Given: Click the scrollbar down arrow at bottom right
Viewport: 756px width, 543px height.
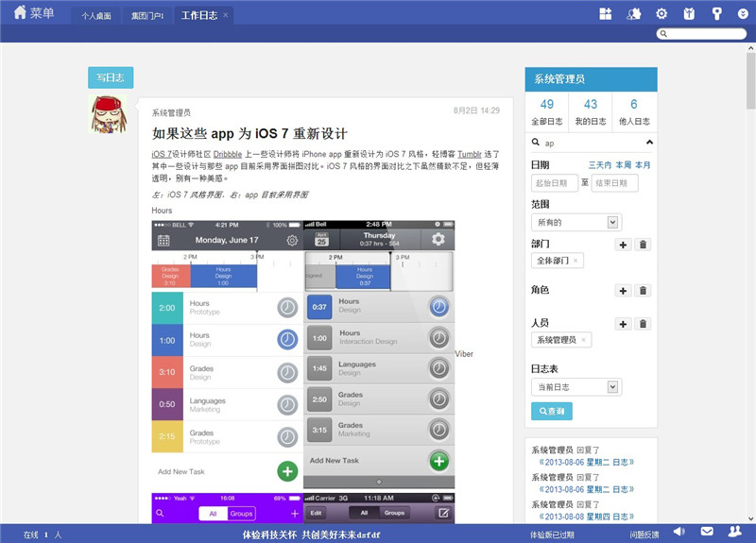Looking at the screenshot, I should pyautogui.click(x=750, y=518).
